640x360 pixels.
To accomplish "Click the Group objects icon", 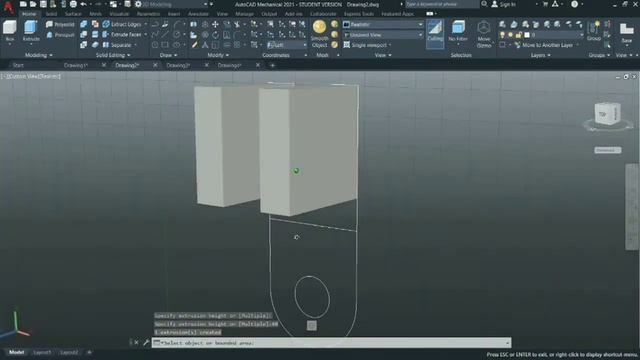I will coord(594,31).
